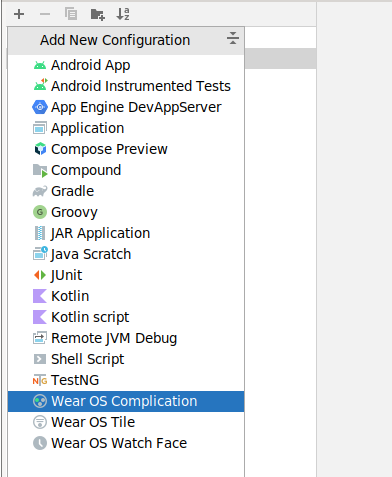Select the Gradle configuration type
This screenshot has width=392, height=477.
[x=126, y=191]
